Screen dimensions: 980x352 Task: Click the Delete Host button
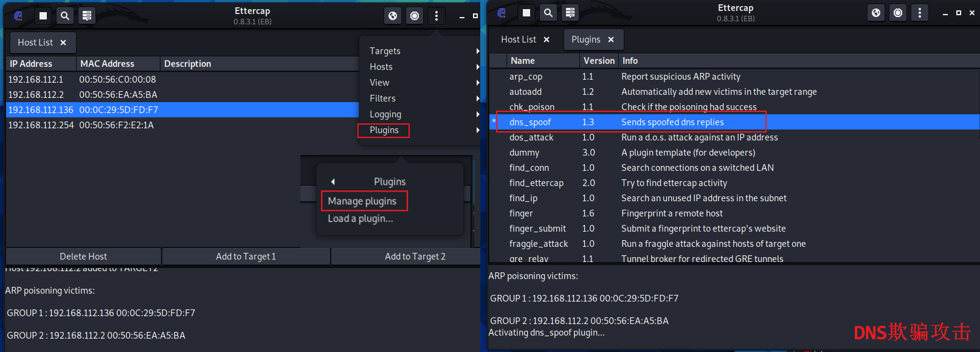tap(83, 257)
